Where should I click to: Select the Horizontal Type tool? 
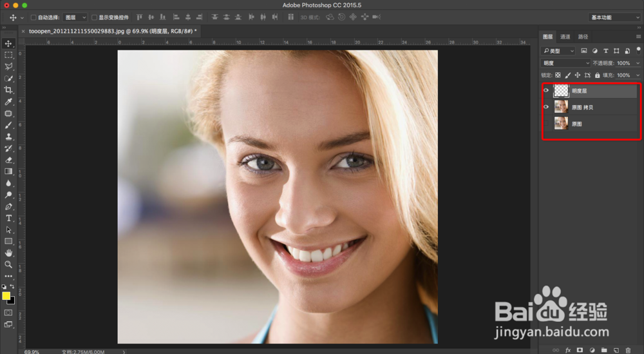[8, 219]
